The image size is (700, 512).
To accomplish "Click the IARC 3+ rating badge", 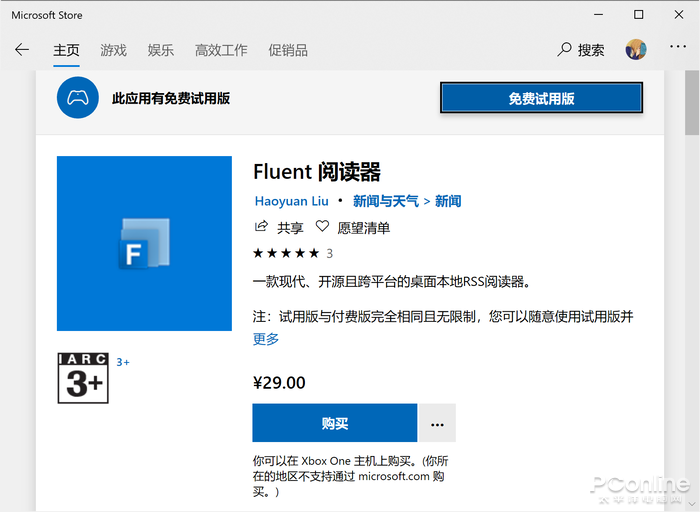I will coord(83,378).
